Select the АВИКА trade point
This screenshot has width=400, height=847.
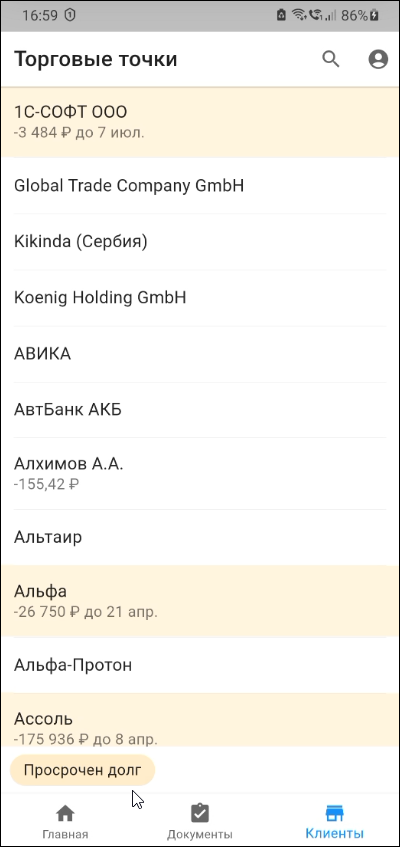[x=200, y=354]
